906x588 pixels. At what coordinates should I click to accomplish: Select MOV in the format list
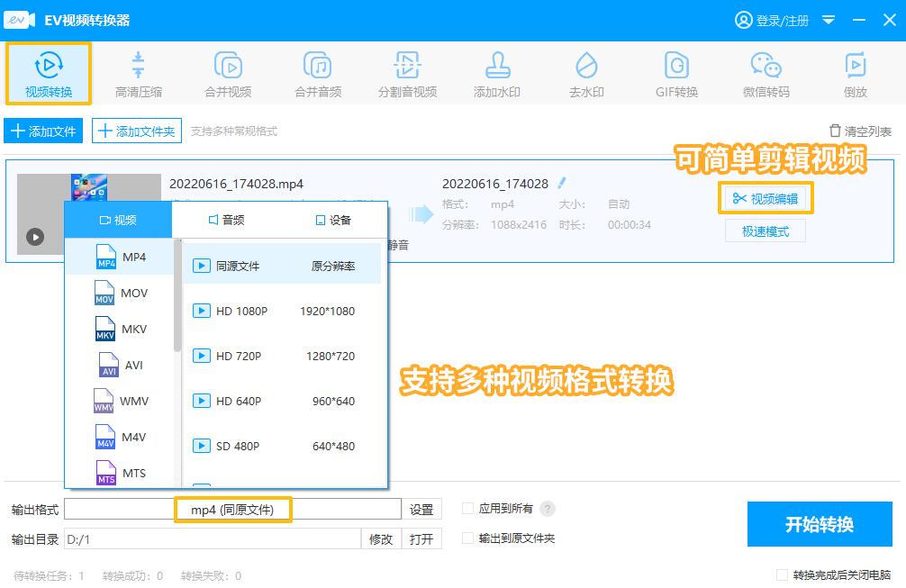[x=122, y=294]
